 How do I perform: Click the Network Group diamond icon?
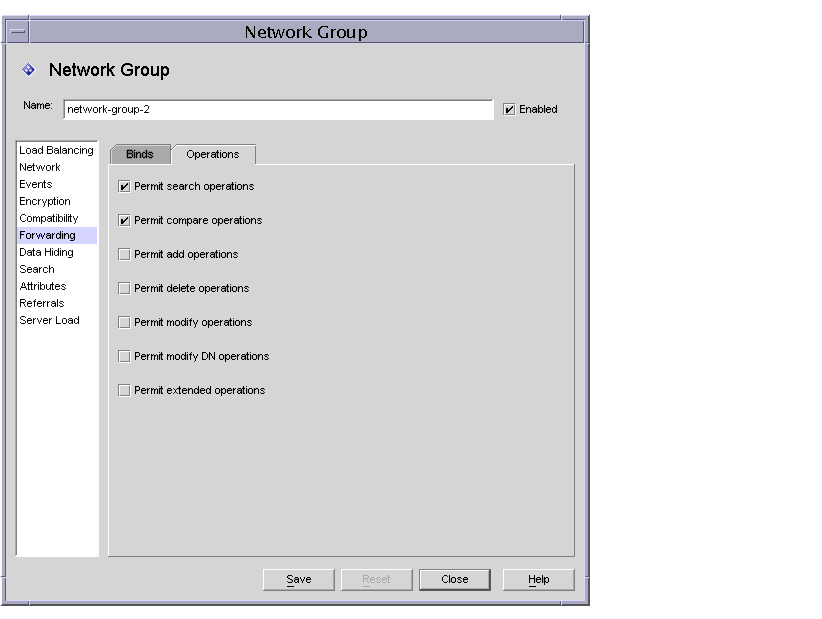(27, 70)
